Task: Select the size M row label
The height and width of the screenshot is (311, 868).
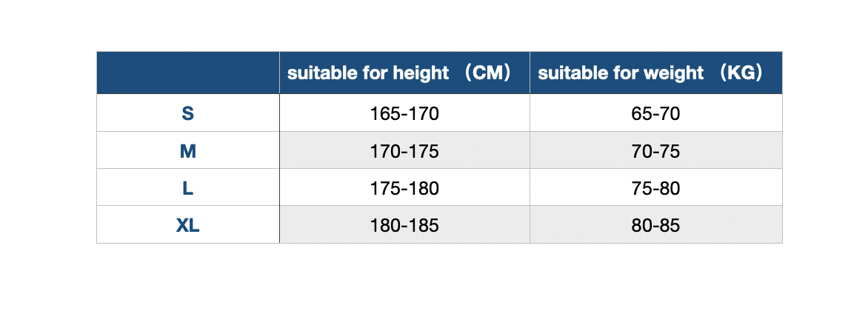Action: (x=187, y=151)
